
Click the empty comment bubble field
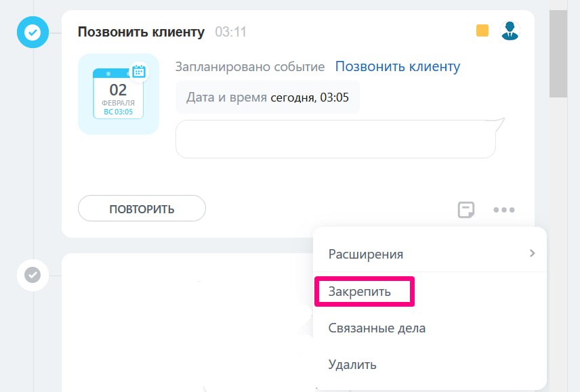[335, 139]
